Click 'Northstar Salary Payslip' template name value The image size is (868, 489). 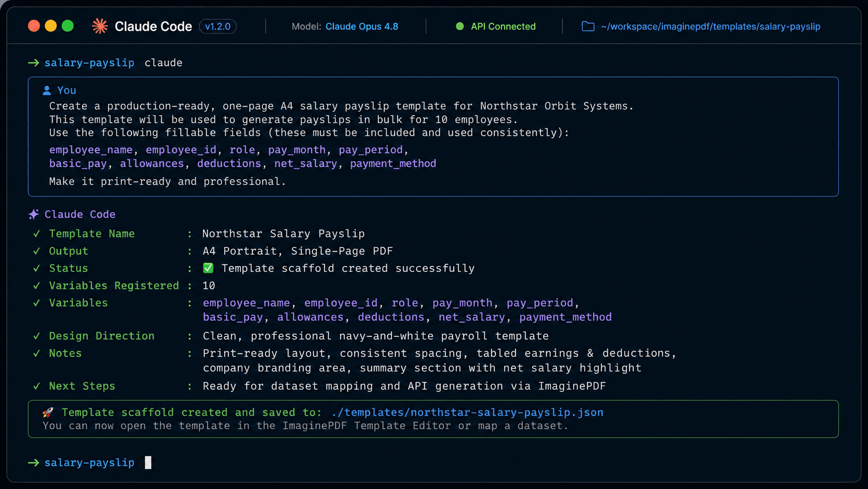(283, 234)
